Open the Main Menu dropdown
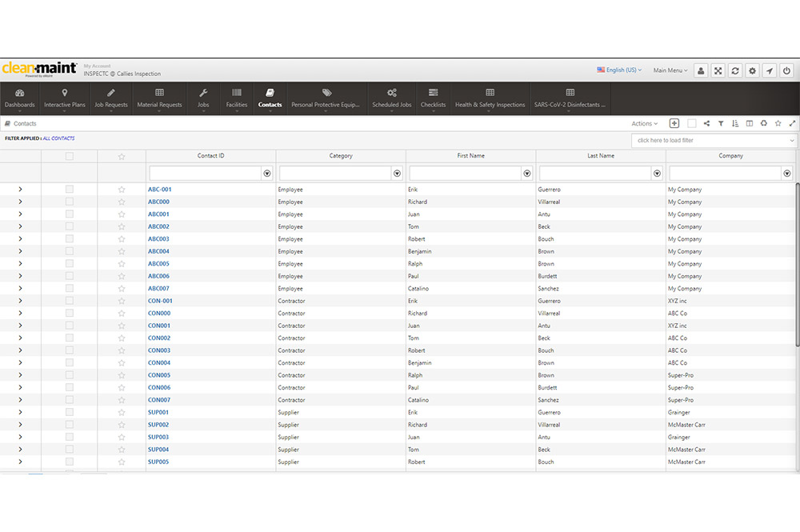The image size is (800, 532). tap(670, 70)
